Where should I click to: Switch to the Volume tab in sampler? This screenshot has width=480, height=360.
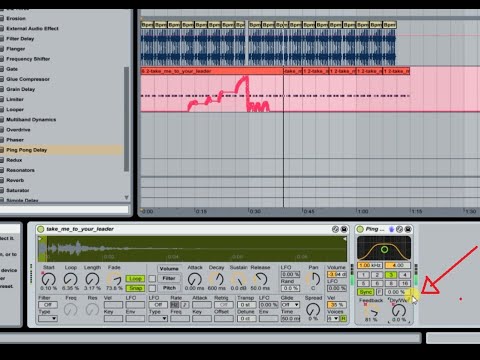[x=169, y=269]
